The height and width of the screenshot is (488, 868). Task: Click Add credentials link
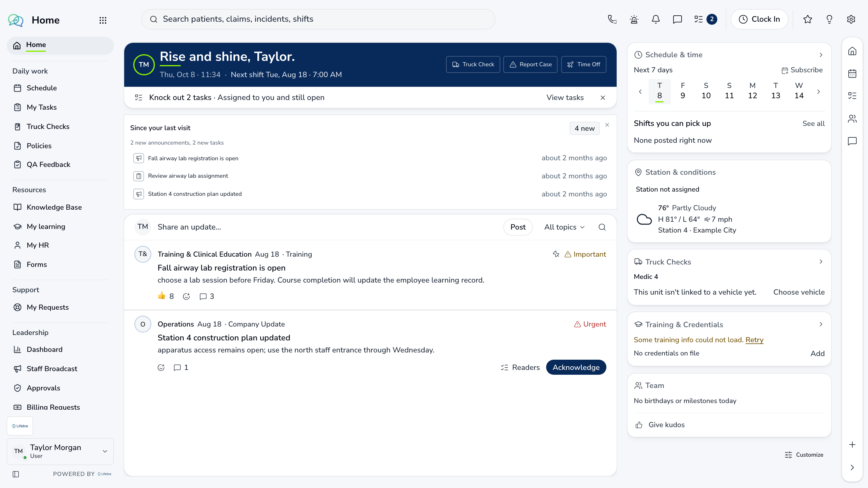(817, 354)
